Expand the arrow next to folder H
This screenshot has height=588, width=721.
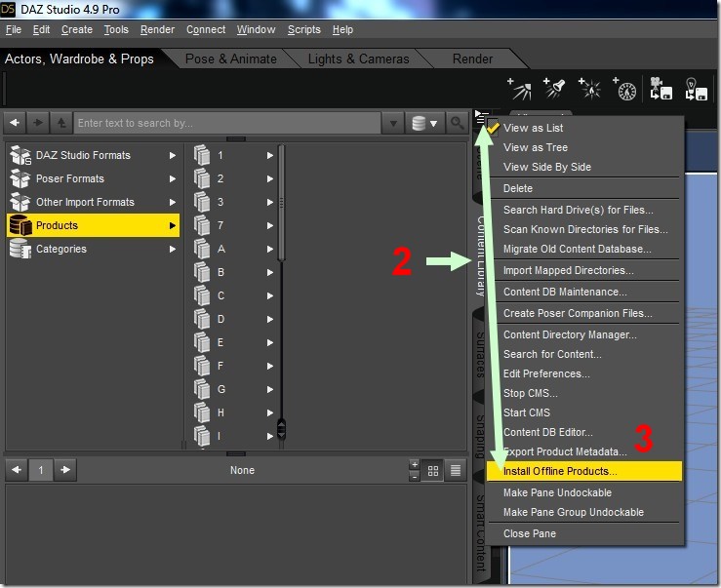point(270,412)
